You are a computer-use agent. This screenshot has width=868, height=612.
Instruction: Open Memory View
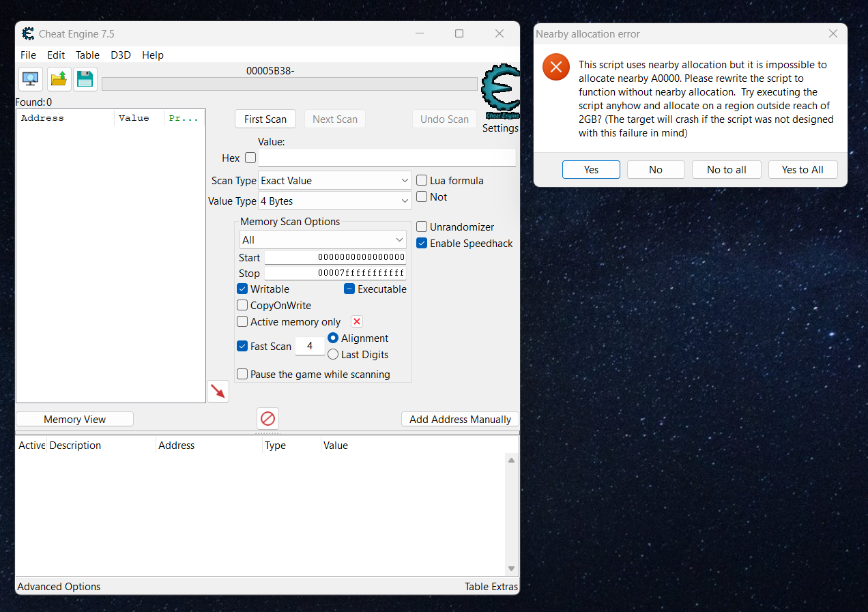(75, 419)
